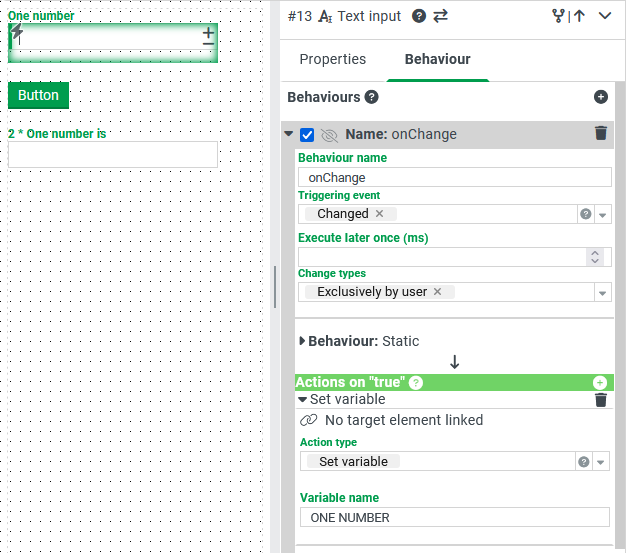Click the swap arrows icon in header

440,16
